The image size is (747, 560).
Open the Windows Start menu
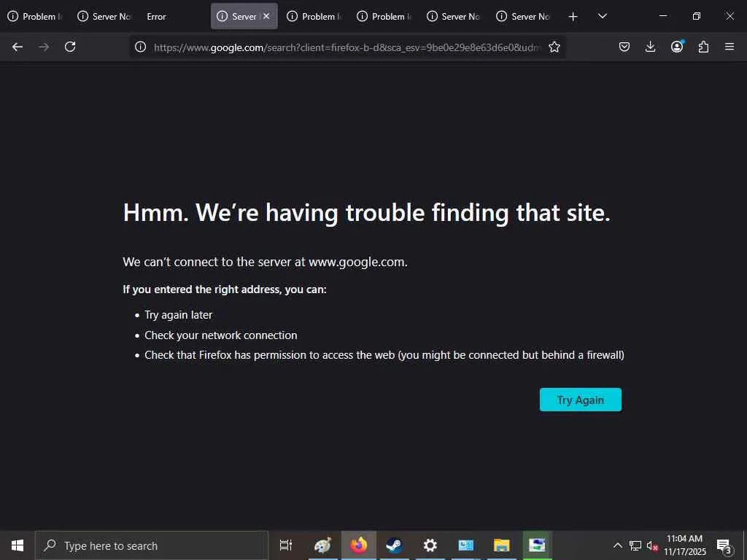click(18, 545)
